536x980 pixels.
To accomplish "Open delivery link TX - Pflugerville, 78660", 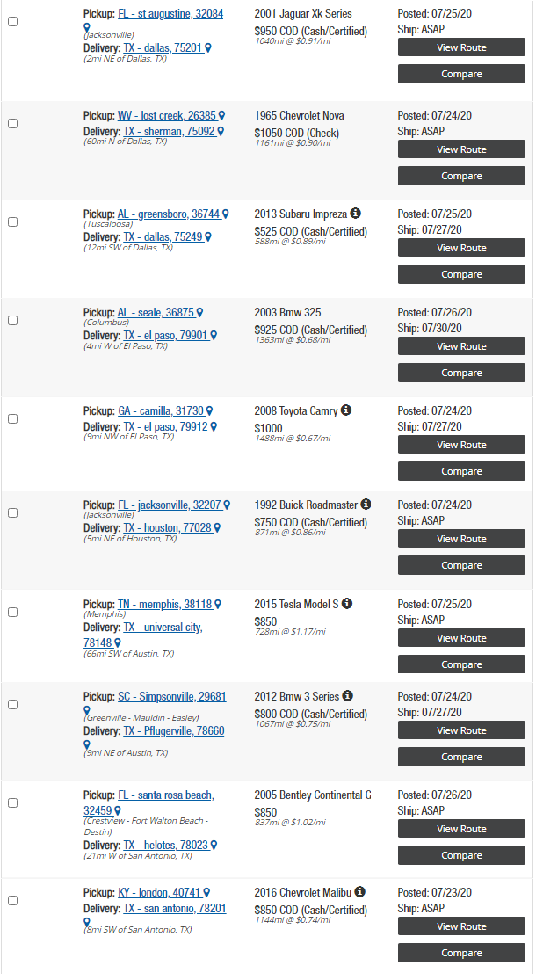I will pyautogui.click(x=174, y=731).
